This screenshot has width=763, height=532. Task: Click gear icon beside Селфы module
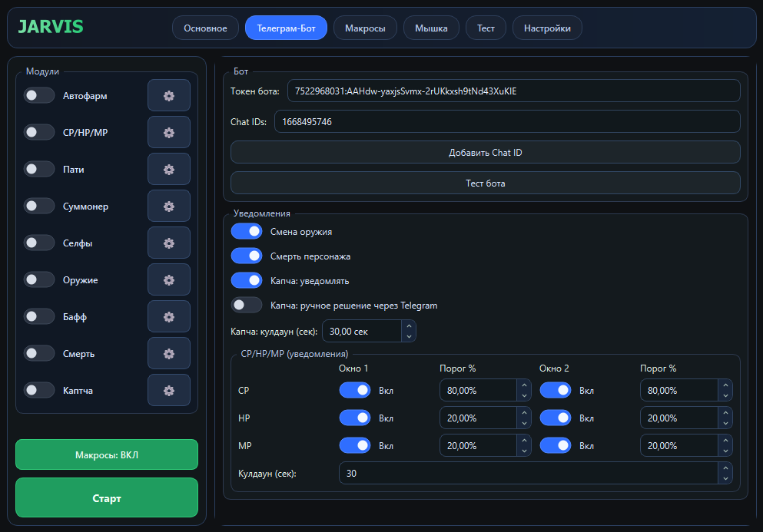pos(169,243)
